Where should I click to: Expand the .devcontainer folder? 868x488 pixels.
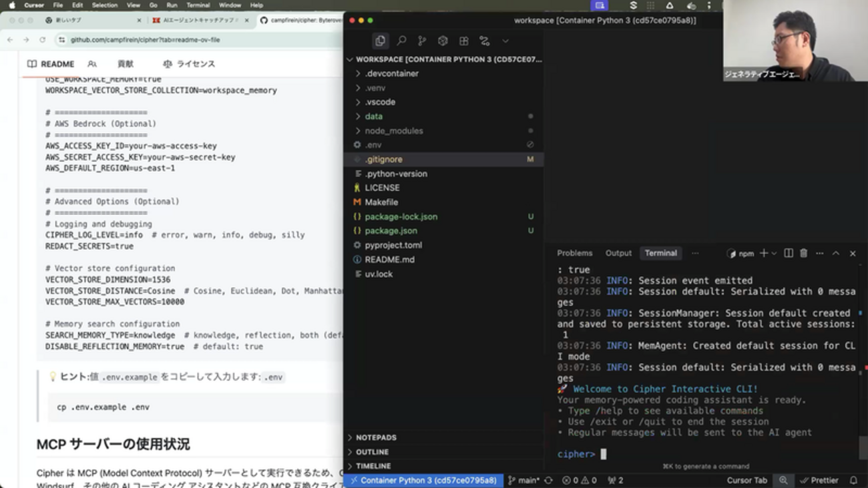coord(391,73)
